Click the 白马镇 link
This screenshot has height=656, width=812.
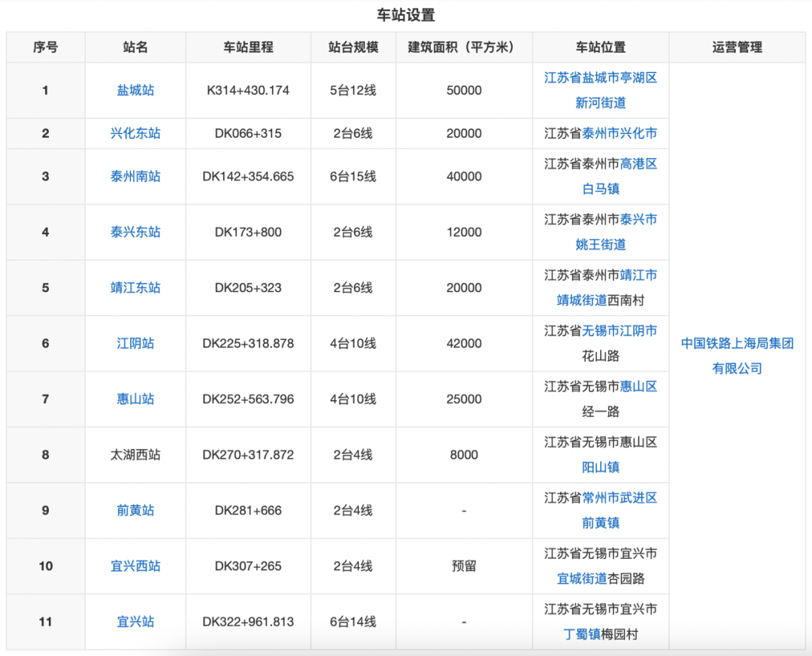[601, 189]
